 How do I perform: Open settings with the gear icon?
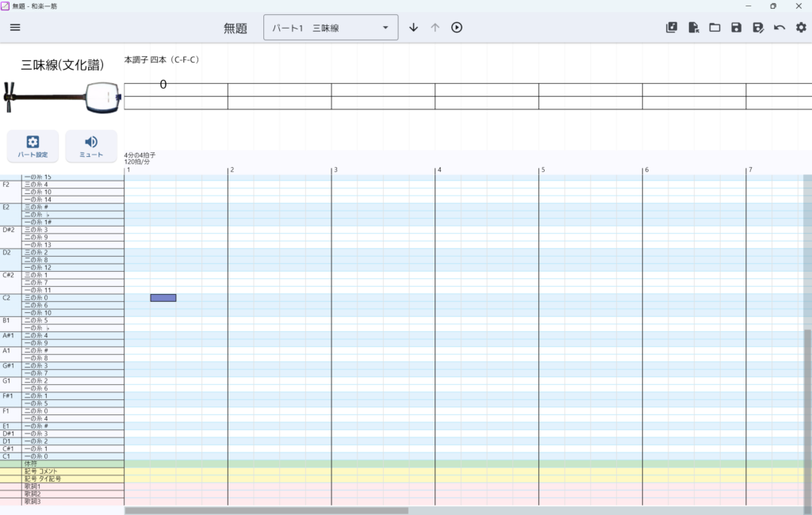pos(801,28)
